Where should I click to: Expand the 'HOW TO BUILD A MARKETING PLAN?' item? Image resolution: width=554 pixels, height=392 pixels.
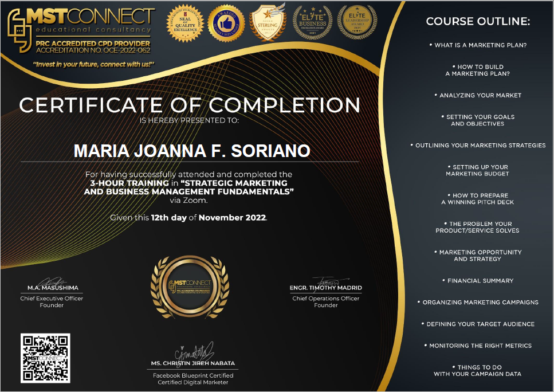coord(479,71)
